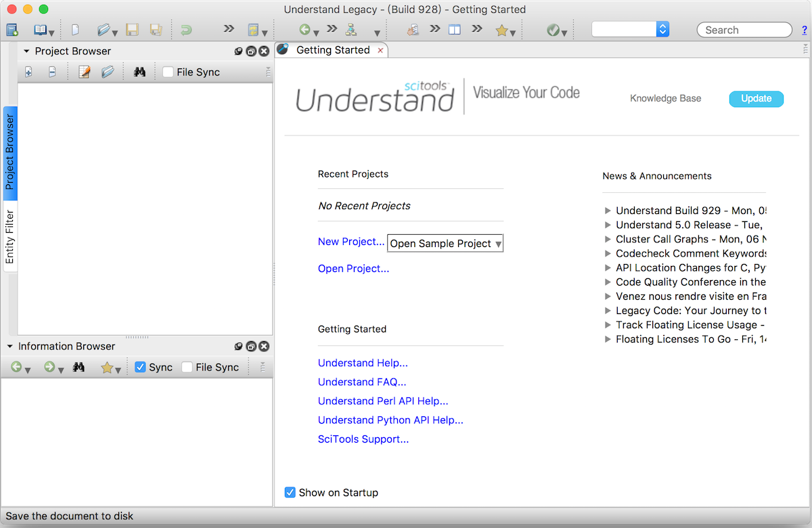The width and height of the screenshot is (812, 528).
Task: Expand the Cluster Call Graphs news item
Action: 608,239
